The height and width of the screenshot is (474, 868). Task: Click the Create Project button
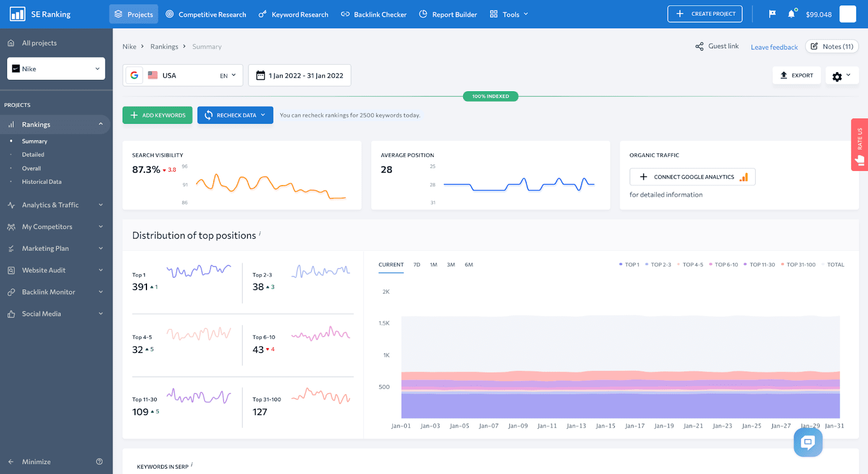point(705,14)
